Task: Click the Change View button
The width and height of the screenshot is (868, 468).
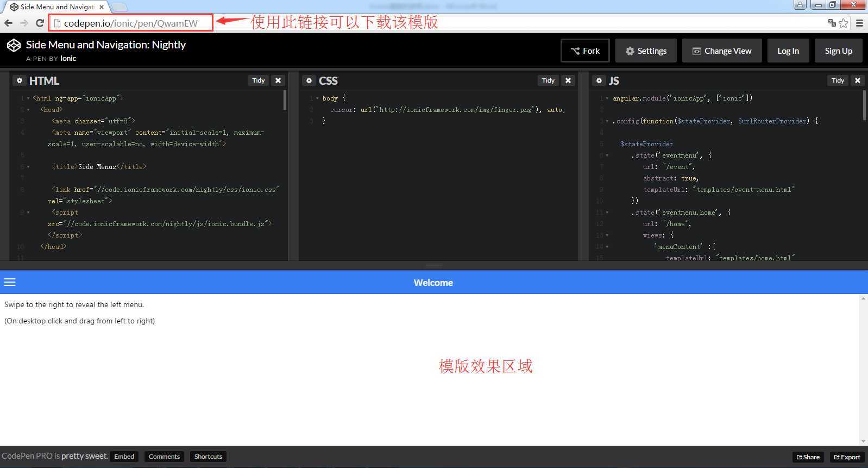Action: coord(722,51)
